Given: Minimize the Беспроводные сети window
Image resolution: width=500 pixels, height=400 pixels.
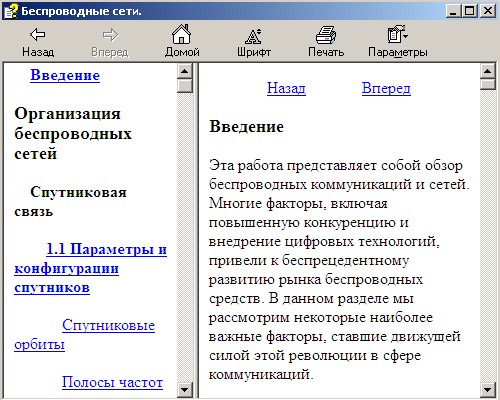Looking at the screenshot, I should click(x=453, y=11).
